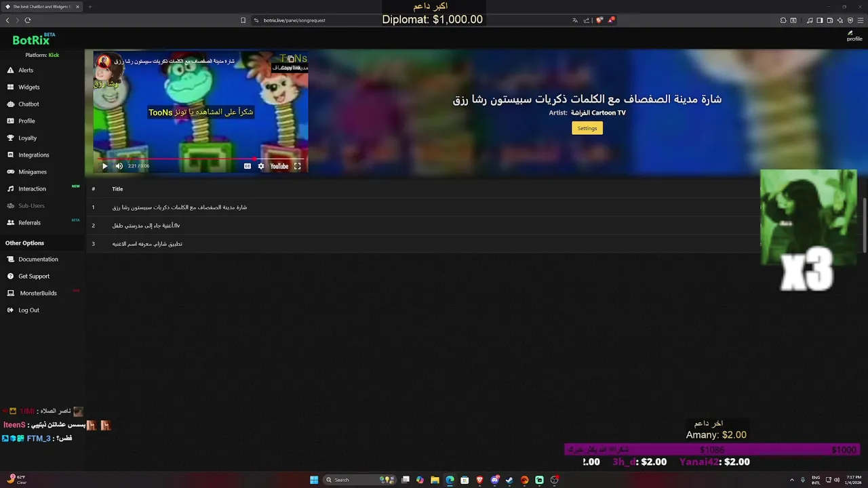This screenshot has width=868, height=488.
Task: Toggle YouTube closed captions
Action: pos(248,166)
